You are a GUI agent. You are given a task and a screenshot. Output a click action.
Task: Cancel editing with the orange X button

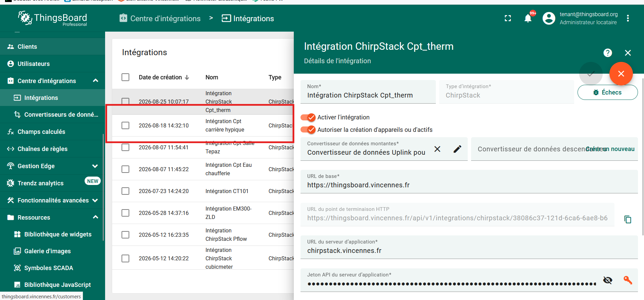tap(621, 74)
